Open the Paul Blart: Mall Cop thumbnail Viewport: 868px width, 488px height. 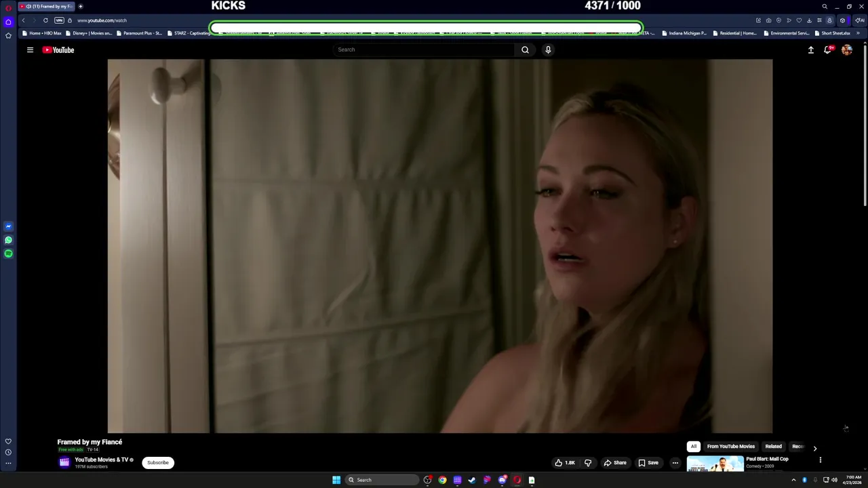tap(715, 464)
